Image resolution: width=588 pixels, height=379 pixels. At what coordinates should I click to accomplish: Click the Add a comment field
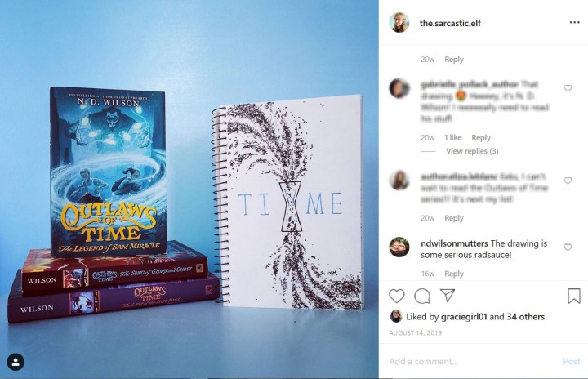tap(473, 361)
